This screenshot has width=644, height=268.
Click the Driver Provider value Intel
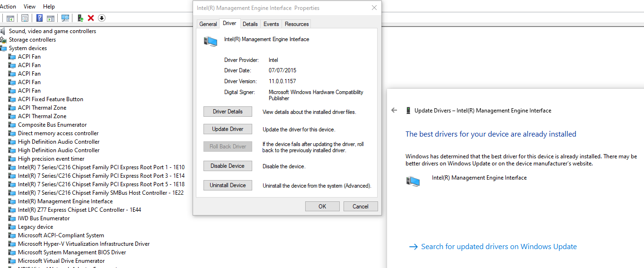(x=273, y=60)
